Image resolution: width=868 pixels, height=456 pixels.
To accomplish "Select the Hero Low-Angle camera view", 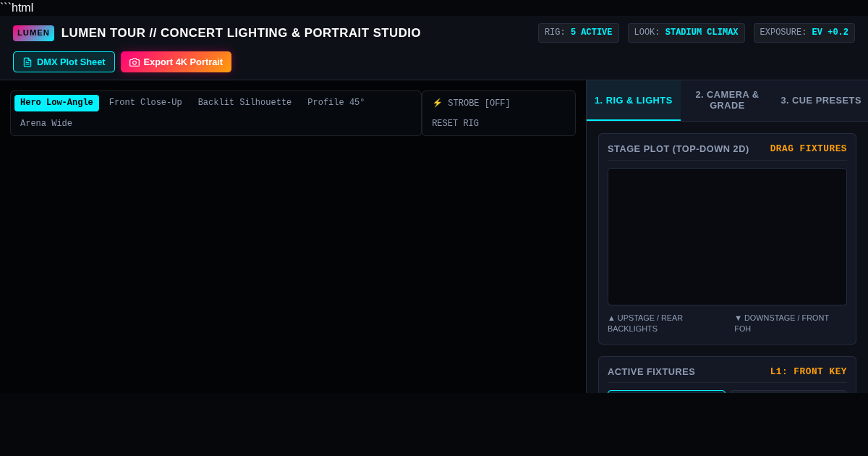I will click(56, 103).
